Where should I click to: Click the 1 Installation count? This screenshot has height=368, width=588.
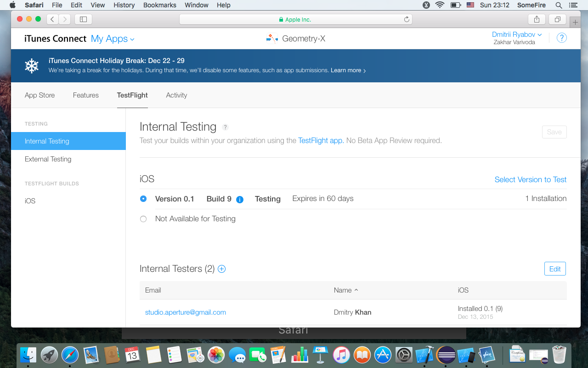tap(546, 199)
